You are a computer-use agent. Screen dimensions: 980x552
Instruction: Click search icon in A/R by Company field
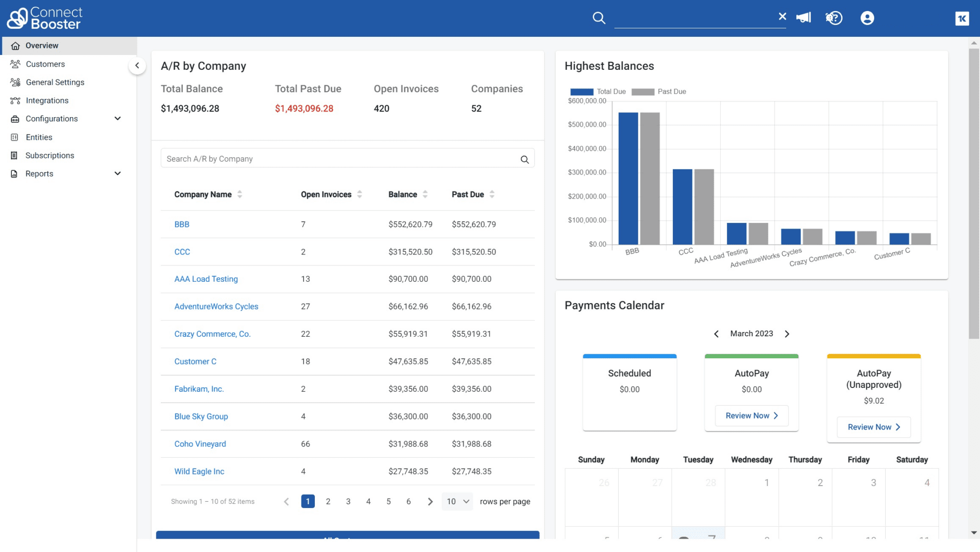(524, 159)
